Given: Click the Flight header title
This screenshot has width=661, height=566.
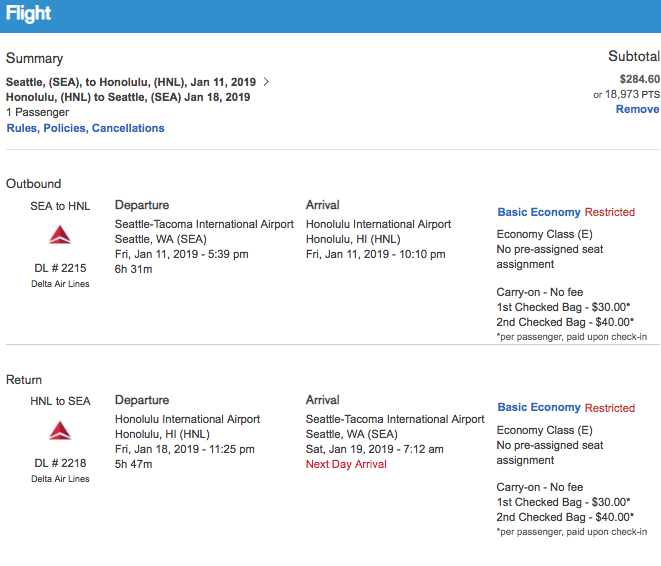Looking at the screenshot, I should click(x=29, y=15).
